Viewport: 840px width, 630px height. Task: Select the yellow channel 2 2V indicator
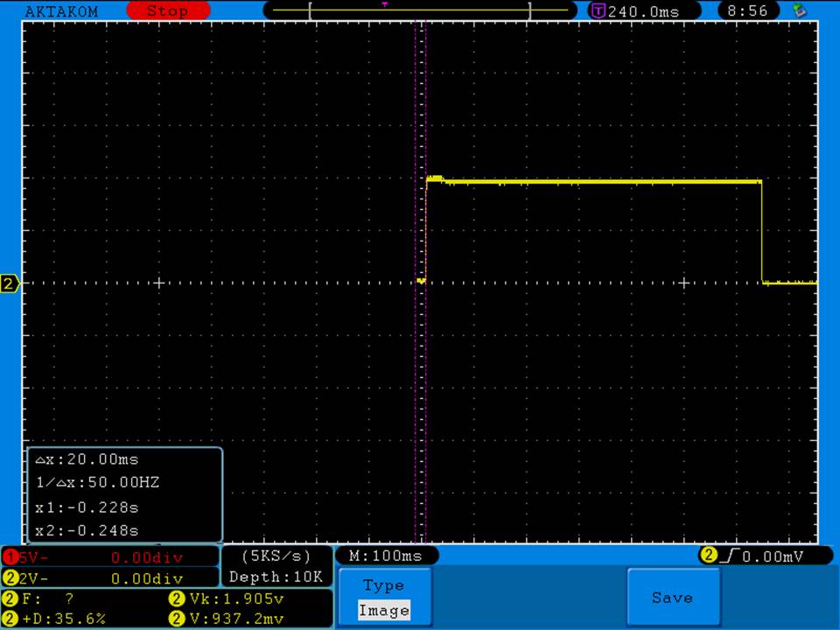(x=109, y=577)
